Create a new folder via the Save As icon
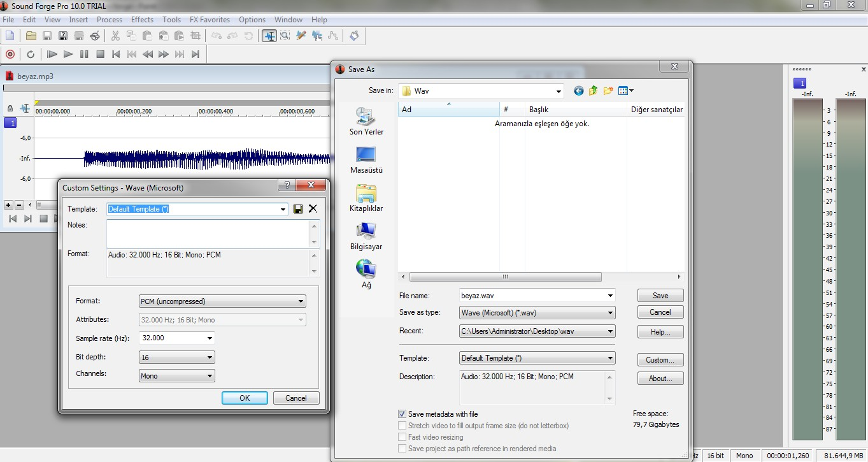The width and height of the screenshot is (868, 462). [x=608, y=90]
